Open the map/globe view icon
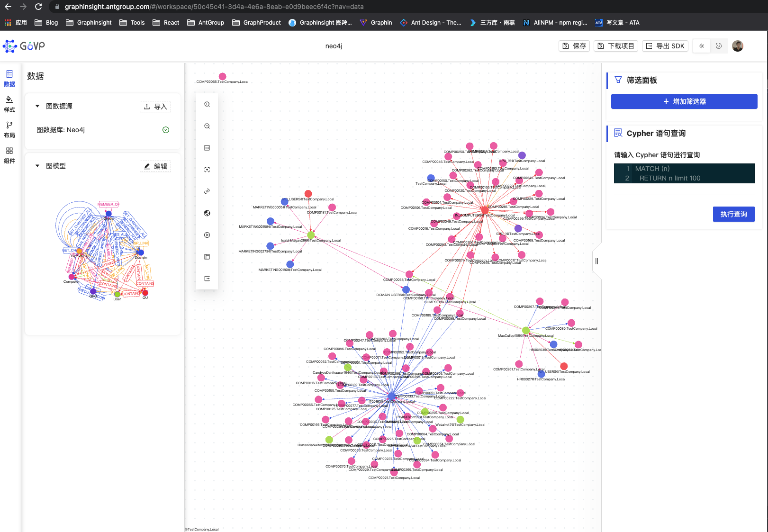 207,213
